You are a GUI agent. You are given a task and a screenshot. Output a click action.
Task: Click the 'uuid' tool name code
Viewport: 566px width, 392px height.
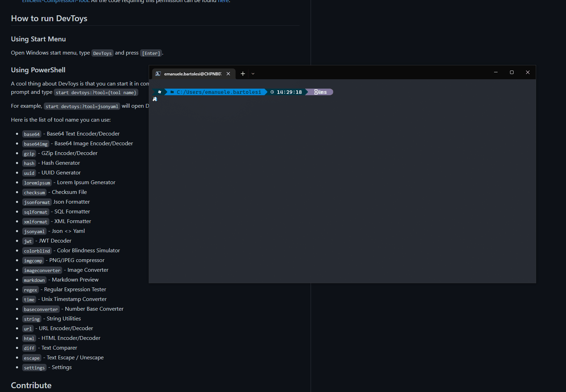click(29, 173)
